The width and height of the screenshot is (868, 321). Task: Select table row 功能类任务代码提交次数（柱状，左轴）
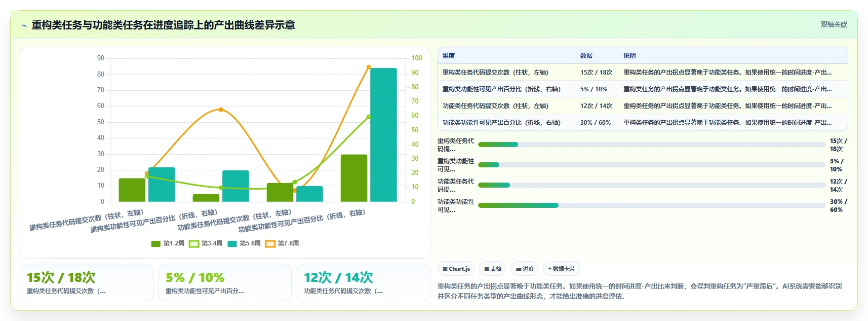(643, 106)
